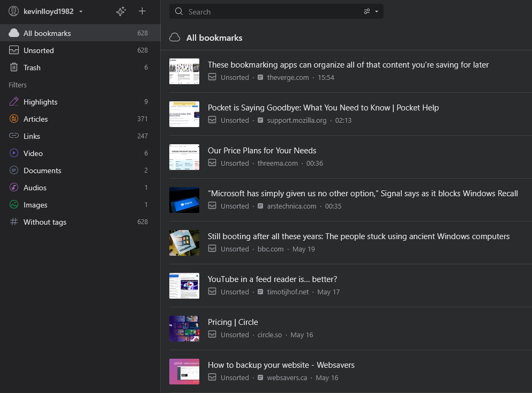
Task: Click Unsorted inbox icon on bbc.com bookmark
Action: [212, 248]
